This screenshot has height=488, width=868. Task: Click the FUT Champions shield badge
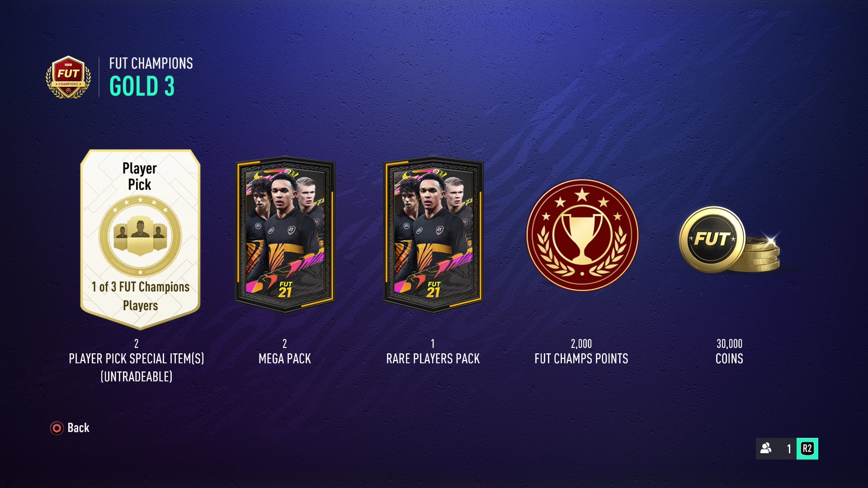tap(68, 77)
